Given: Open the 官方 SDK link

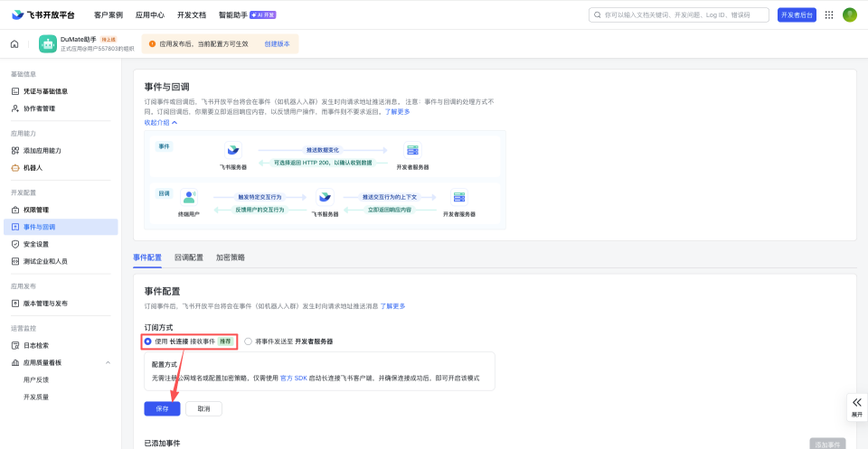Looking at the screenshot, I should [x=292, y=378].
